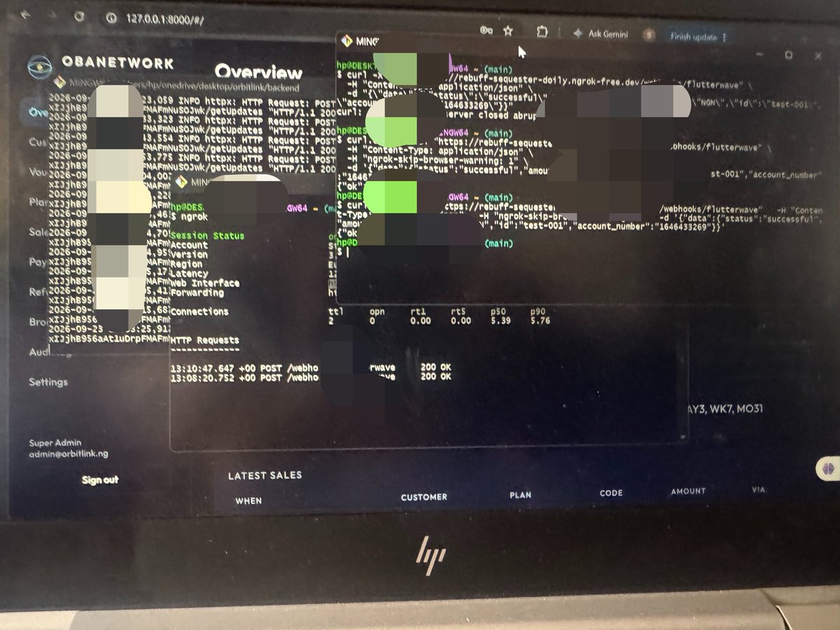
Task: Click the PLAN column header
Action: tap(521, 495)
